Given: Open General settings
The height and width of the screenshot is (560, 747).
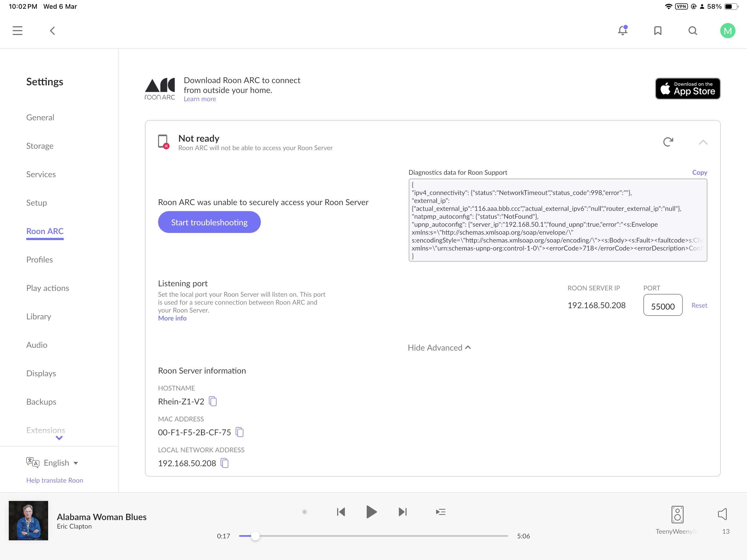Looking at the screenshot, I should [40, 117].
